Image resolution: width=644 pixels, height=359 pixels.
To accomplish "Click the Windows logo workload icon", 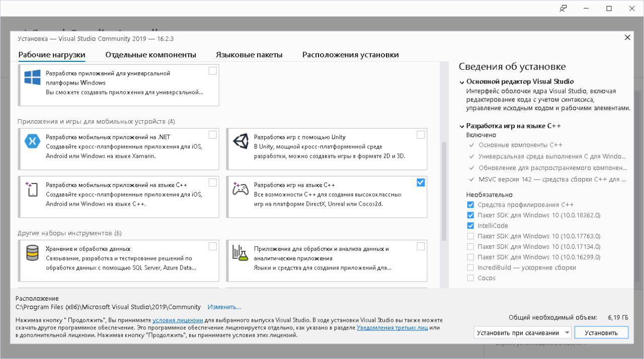I will tap(33, 77).
